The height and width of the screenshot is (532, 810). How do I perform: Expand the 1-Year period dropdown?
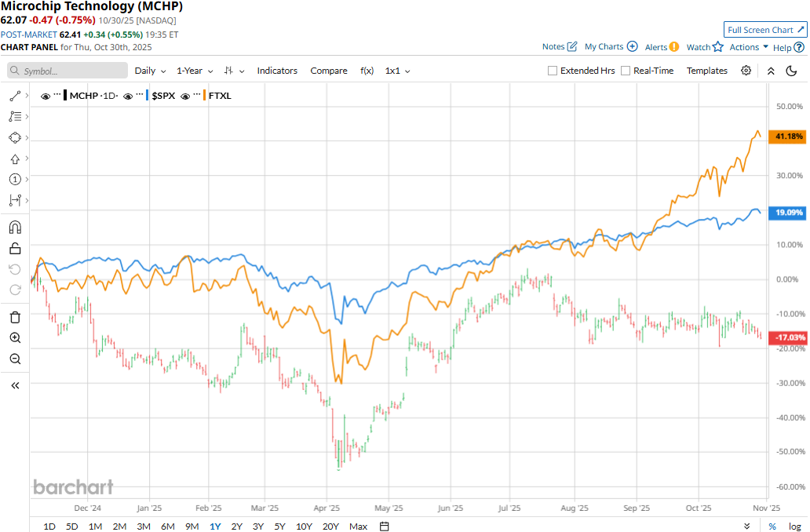coord(195,71)
